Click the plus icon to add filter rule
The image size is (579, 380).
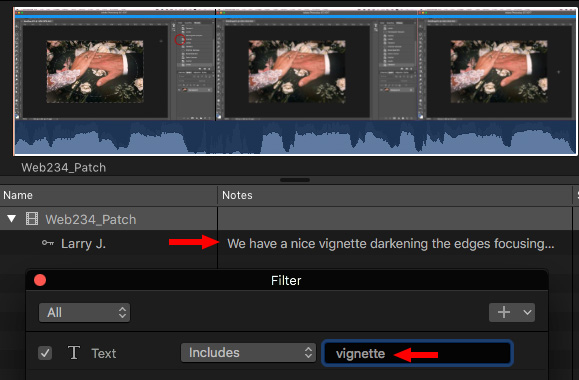pos(504,312)
